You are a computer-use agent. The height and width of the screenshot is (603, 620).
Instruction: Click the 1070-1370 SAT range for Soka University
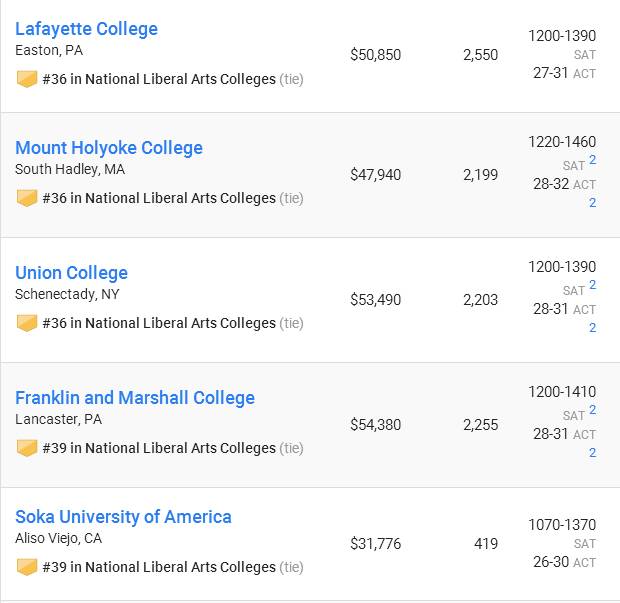coord(562,525)
